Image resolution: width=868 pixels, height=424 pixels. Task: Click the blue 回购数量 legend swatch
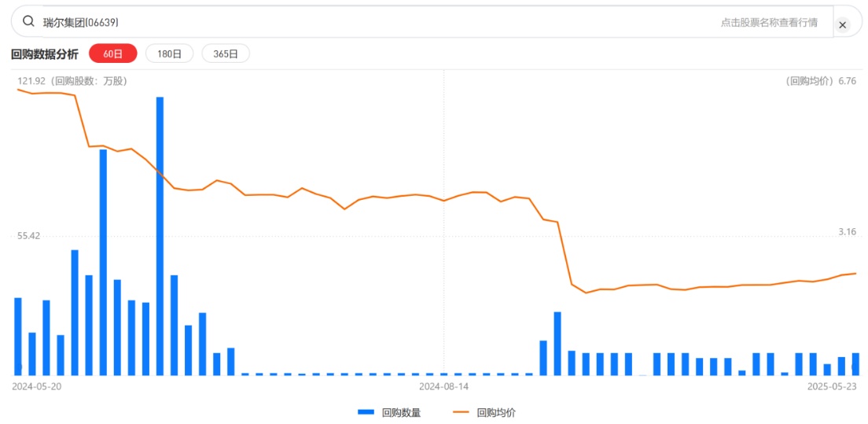(366, 412)
